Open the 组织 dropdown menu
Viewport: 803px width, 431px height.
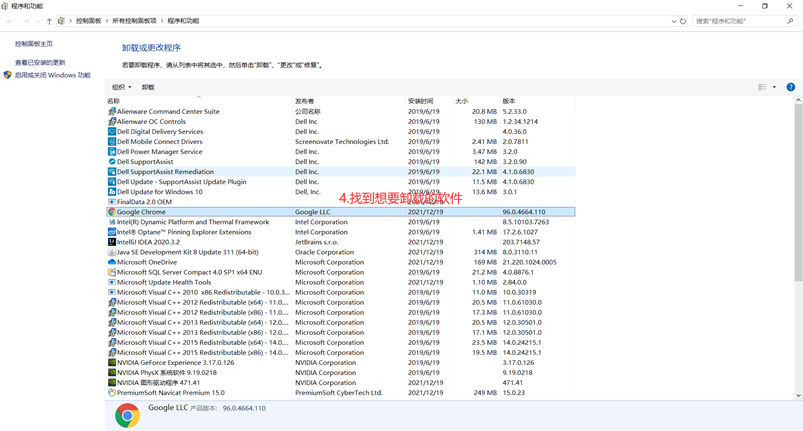pyautogui.click(x=121, y=87)
